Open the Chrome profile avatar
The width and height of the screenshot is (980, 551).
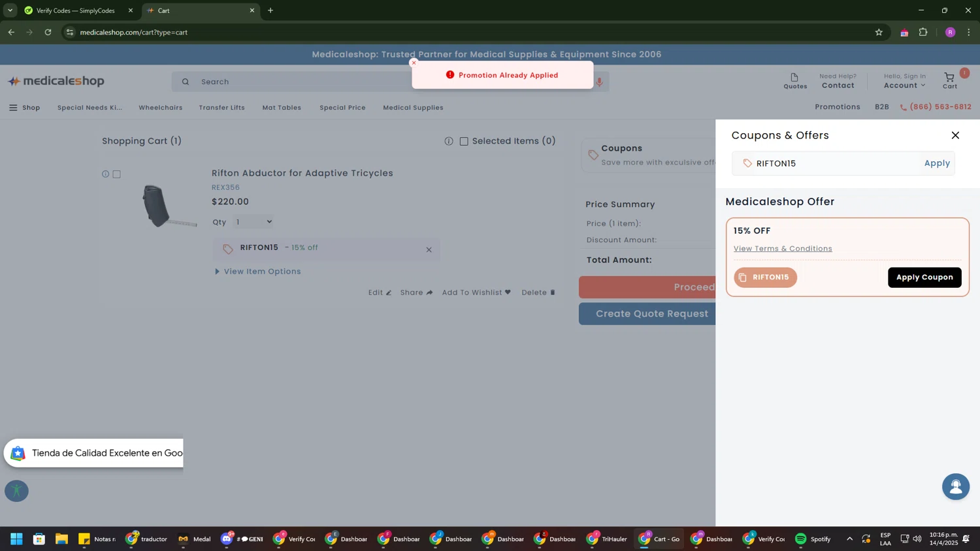951,32
